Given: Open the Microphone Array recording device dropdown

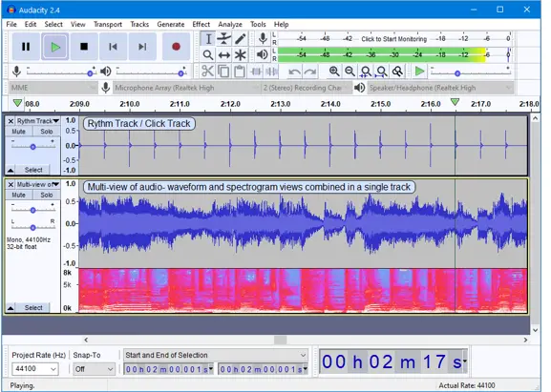Looking at the screenshot, I should click(186, 88).
